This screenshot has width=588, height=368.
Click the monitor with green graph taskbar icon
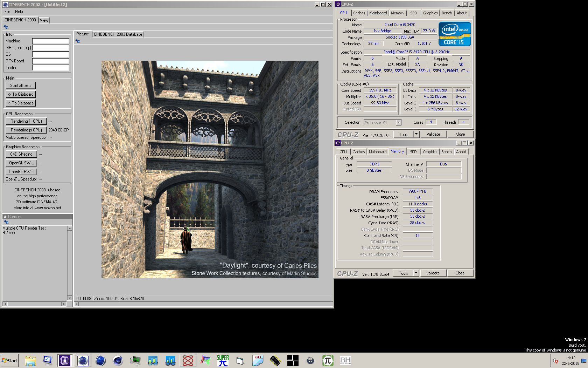[135, 360]
